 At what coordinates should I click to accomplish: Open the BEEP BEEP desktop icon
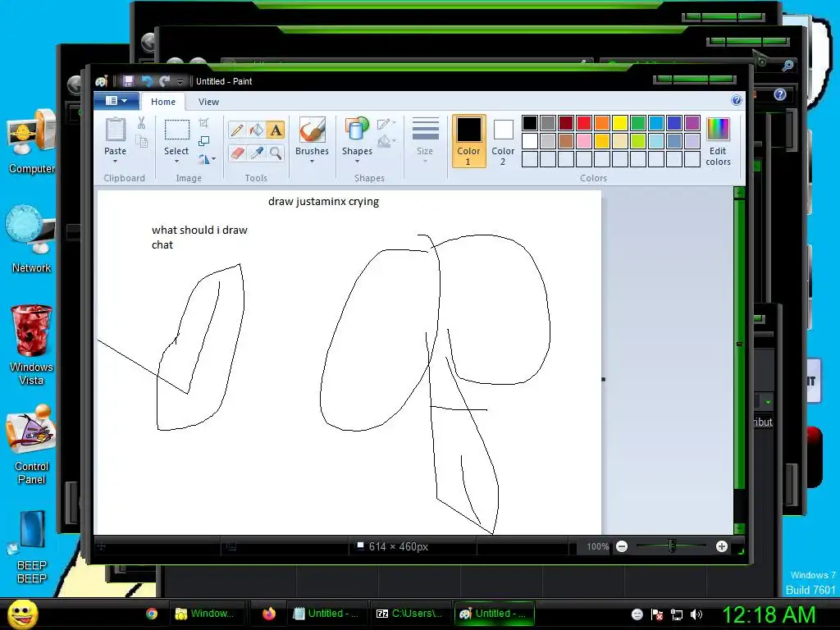[31, 547]
